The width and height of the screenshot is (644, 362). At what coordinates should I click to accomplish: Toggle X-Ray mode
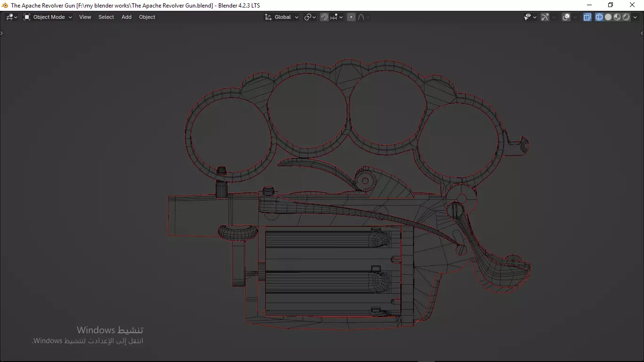(587, 17)
